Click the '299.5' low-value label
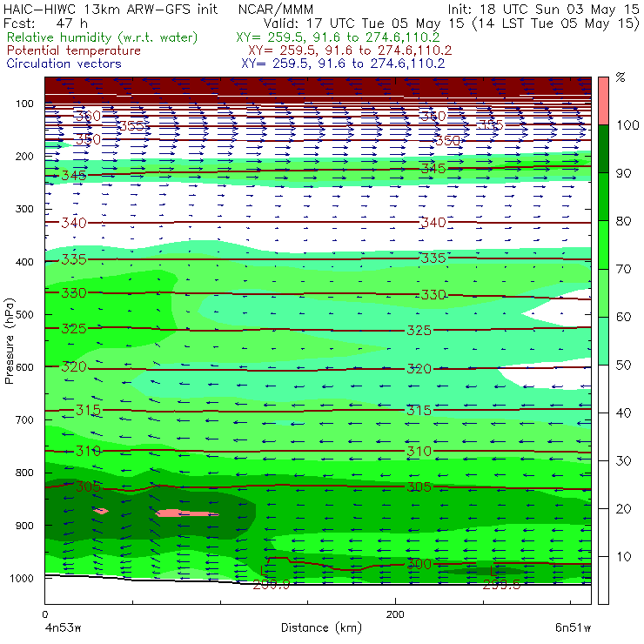 501,585
